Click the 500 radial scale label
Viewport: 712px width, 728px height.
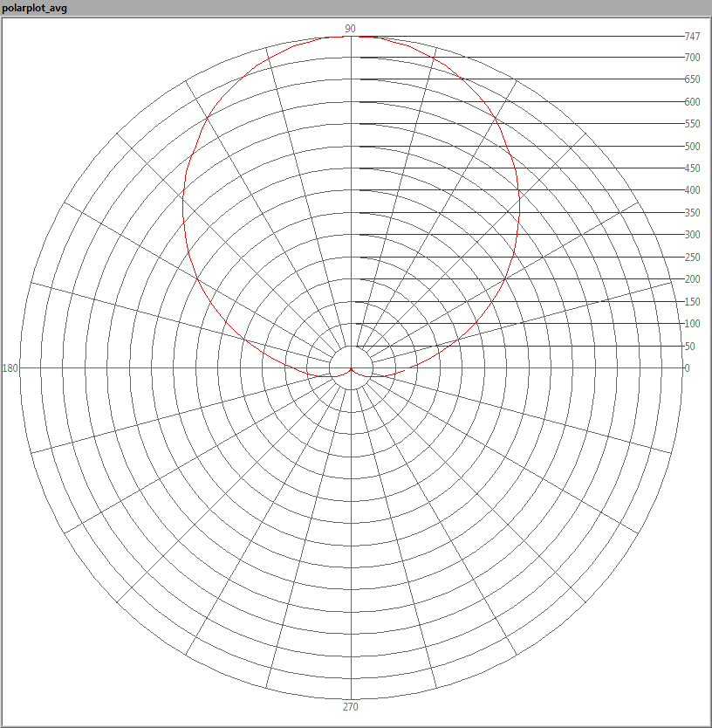pyautogui.click(x=692, y=147)
